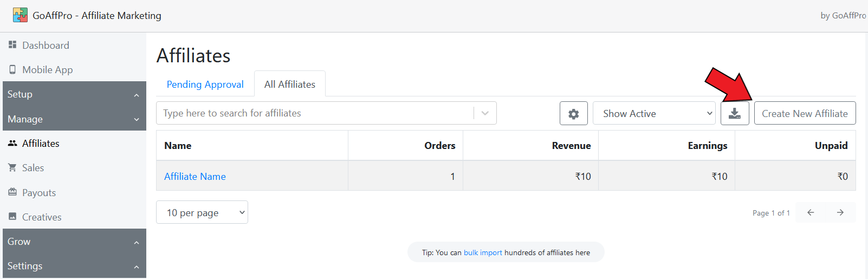This screenshot has height=279, width=868.
Task: Open the gear settings button
Action: click(x=573, y=114)
